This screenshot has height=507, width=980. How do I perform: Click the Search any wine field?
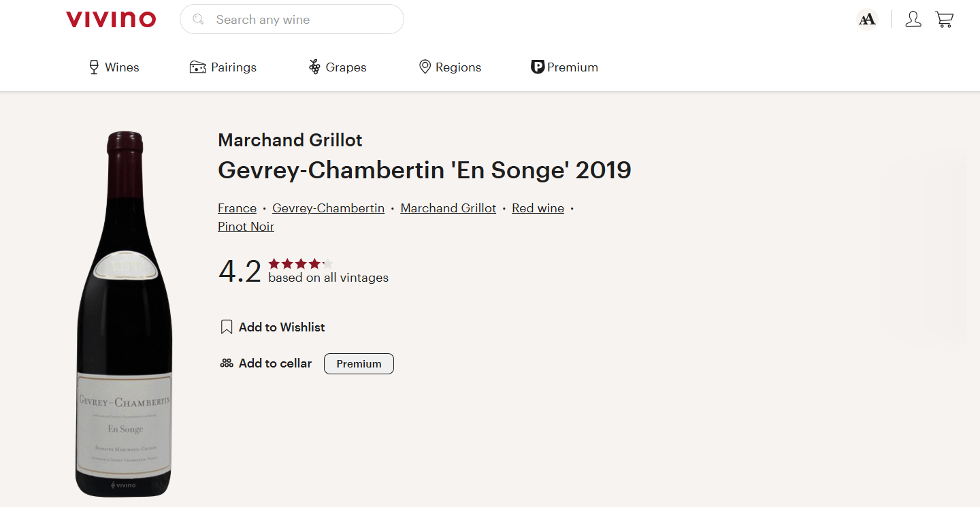click(x=299, y=20)
